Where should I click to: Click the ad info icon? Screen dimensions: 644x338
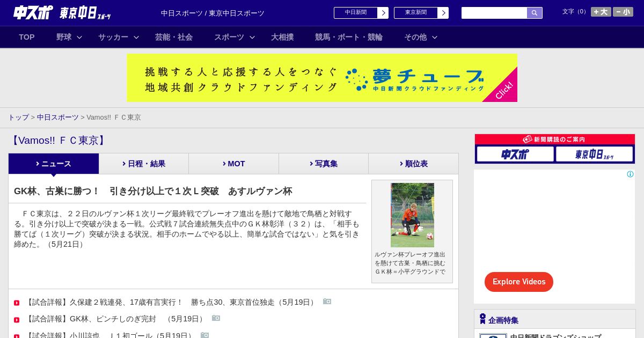[630, 174]
